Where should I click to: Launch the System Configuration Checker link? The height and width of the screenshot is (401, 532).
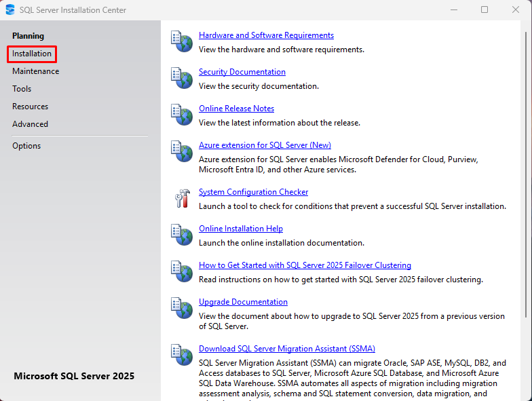coord(254,192)
